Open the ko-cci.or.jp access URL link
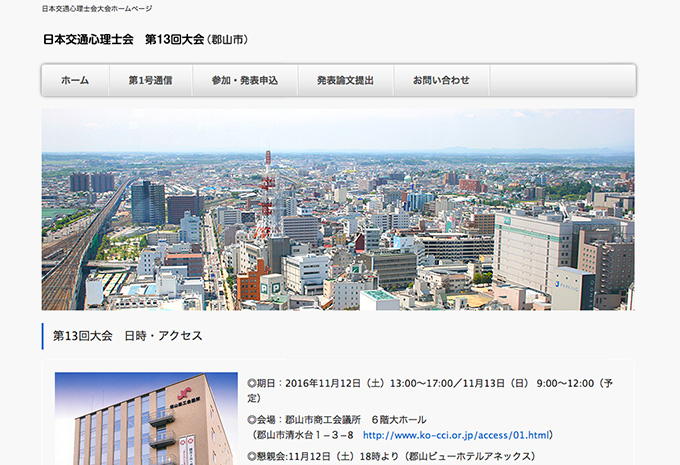Image resolution: width=680 pixels, height=465 pixels. pyautogui.click(x=456, y=435)
